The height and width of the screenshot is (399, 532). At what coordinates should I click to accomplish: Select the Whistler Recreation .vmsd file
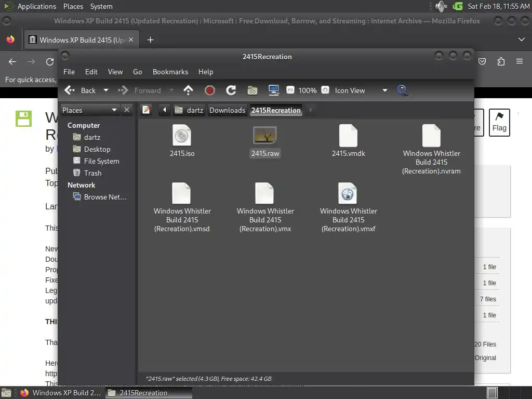coord(182,207)
